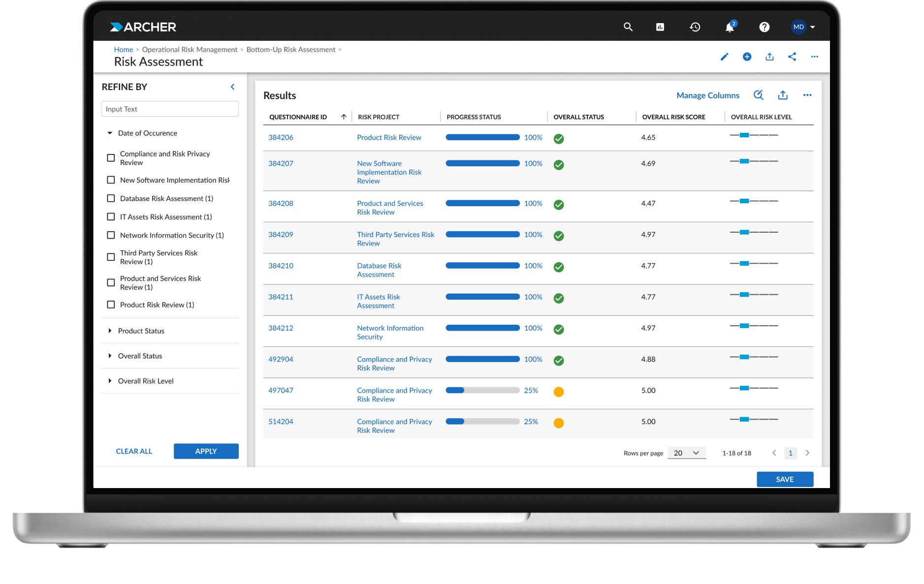Toggle the Network Information Security checkbox

[x=111, y=235]
